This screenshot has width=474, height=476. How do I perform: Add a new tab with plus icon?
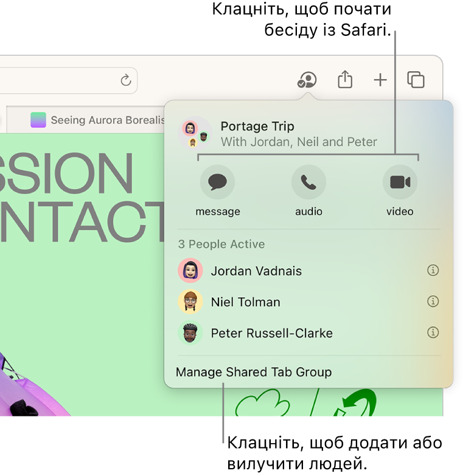[380, 80]
